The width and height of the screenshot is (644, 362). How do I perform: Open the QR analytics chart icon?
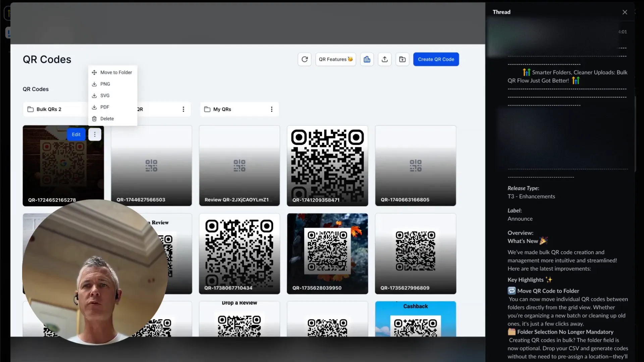(367, 59)
